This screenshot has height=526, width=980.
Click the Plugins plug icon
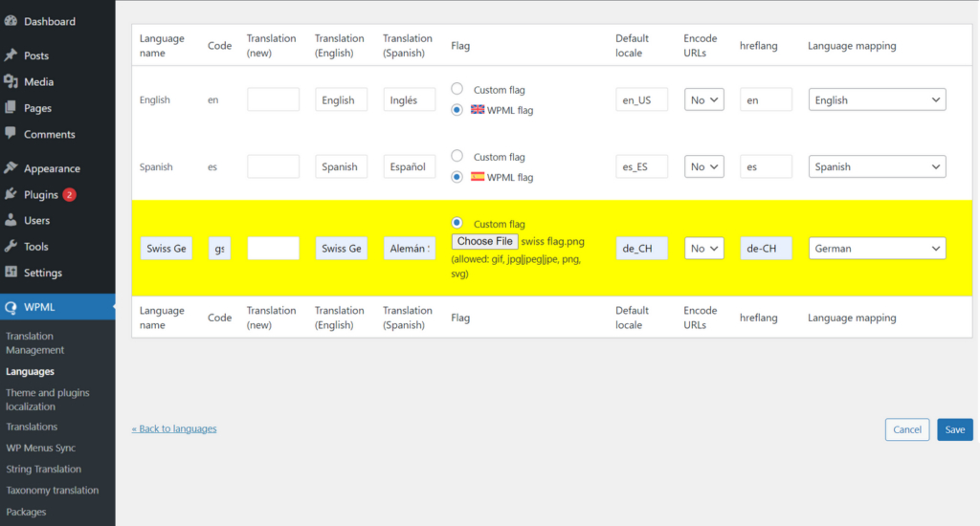[11, 194]
